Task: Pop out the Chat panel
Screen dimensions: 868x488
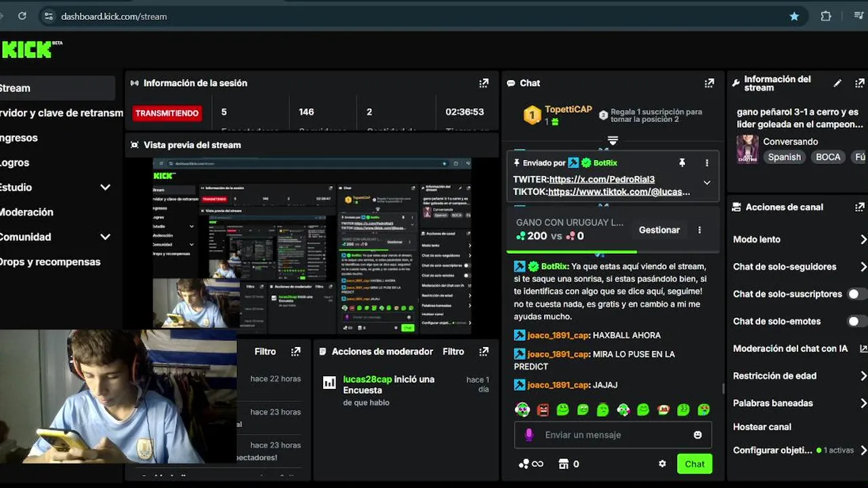Action: coord(709,83)
